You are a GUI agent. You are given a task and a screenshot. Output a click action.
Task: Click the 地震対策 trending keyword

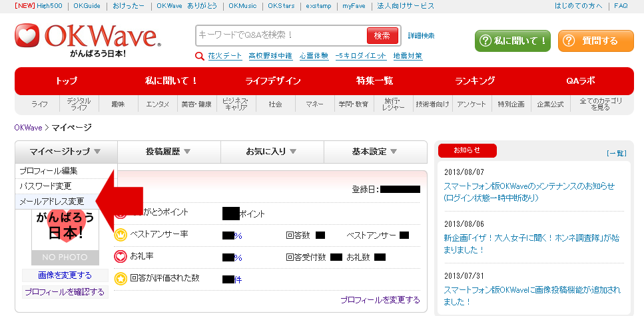pos(408,57)
